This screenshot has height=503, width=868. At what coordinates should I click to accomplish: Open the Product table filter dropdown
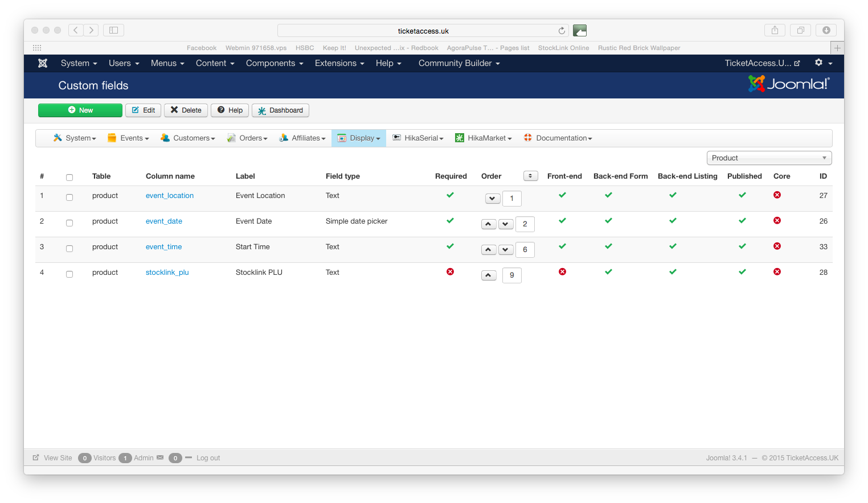tap(768, 158)
